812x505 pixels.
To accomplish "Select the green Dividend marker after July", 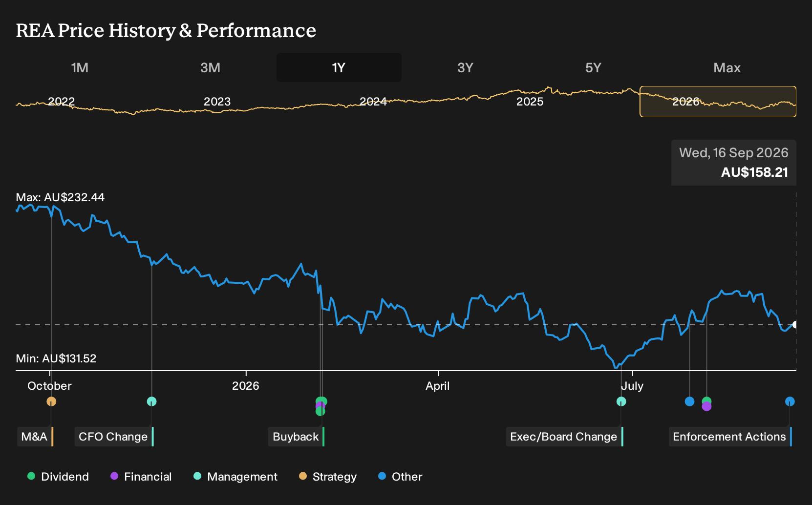I will tap(706, 400).
